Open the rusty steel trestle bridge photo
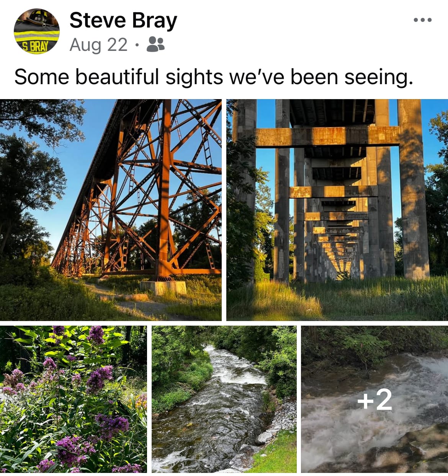 tap(111, 210)
